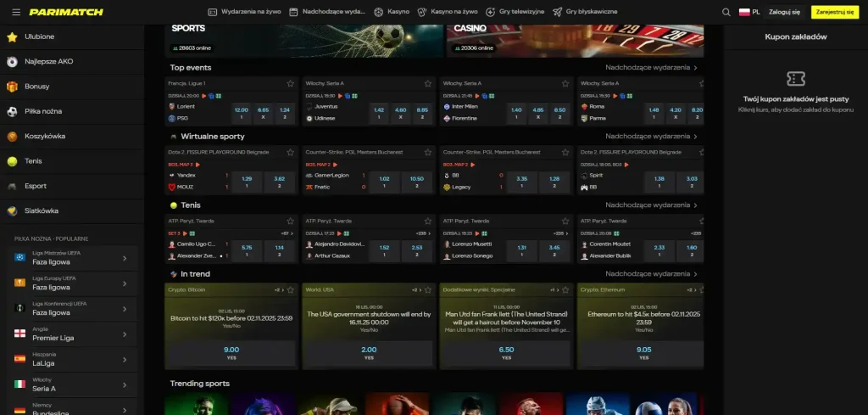
Task: Open the PL language selector
Action: (x=750, y=12)
